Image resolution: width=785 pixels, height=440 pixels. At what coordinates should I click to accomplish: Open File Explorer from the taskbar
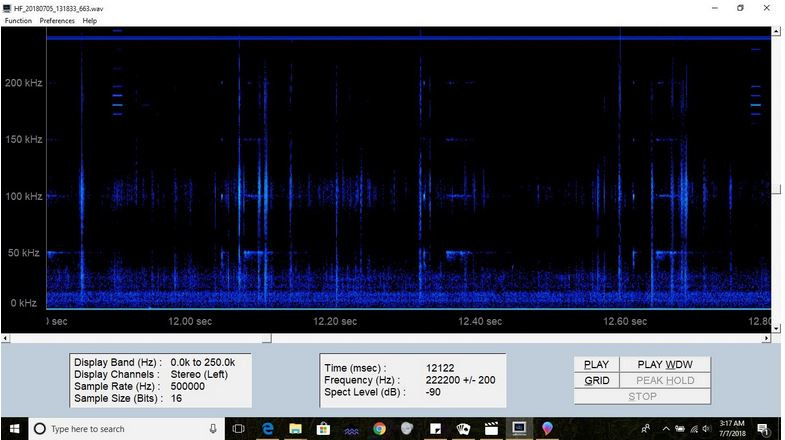(295, 429)
